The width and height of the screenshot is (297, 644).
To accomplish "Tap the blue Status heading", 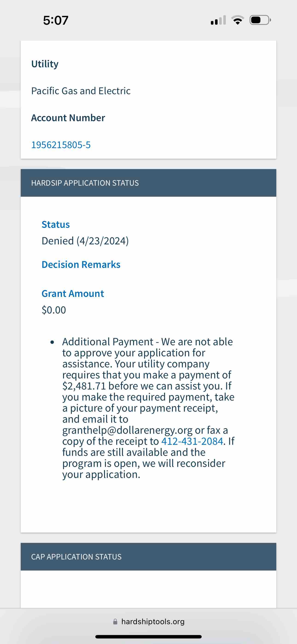I will [x=55, y=225].
